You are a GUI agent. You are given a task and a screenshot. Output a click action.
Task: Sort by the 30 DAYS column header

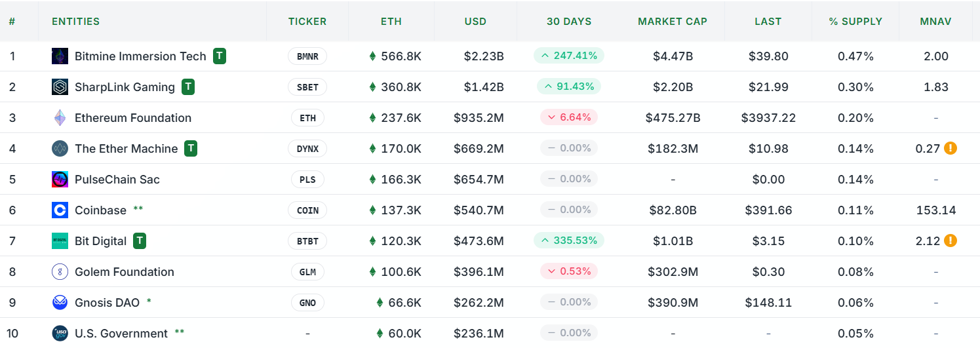point(569,22)
